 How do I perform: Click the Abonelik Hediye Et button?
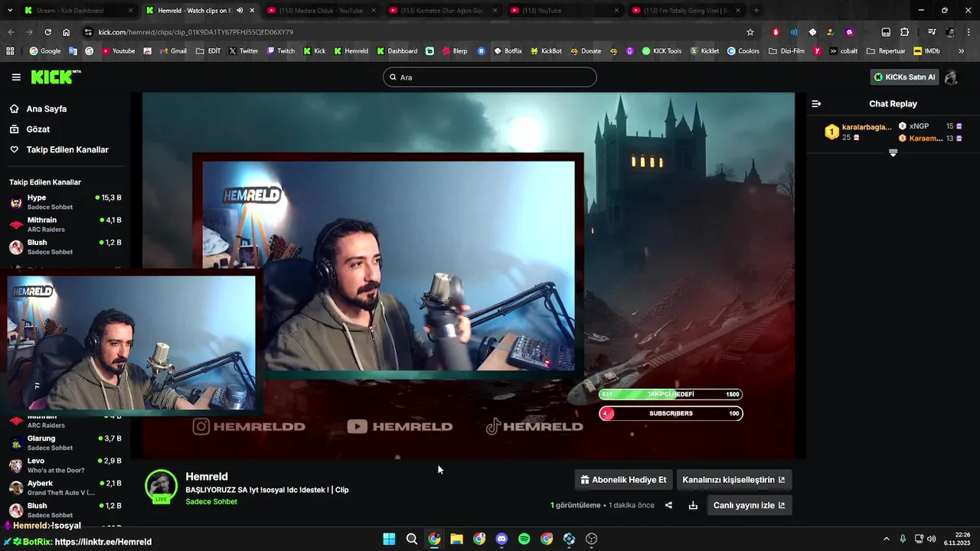coord(623,480)
